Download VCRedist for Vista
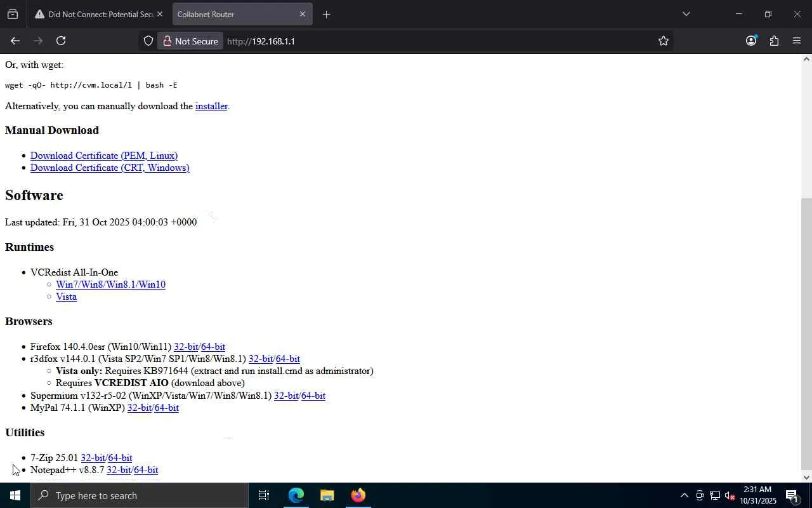Image resolution: width=812 pixels, height=508 pixels. [66, 297]
